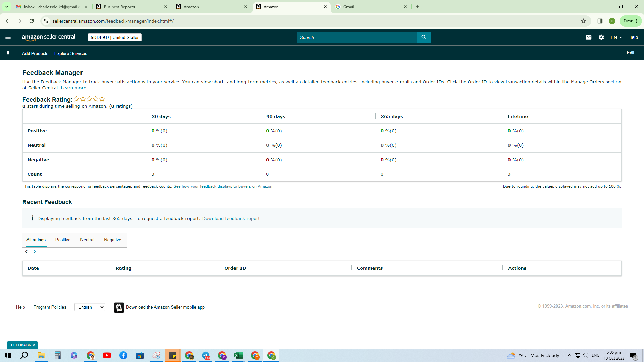Screen dimensions: 644x362
Task: Switch to the Neutral feedback tab
Action: coord(87,240)
